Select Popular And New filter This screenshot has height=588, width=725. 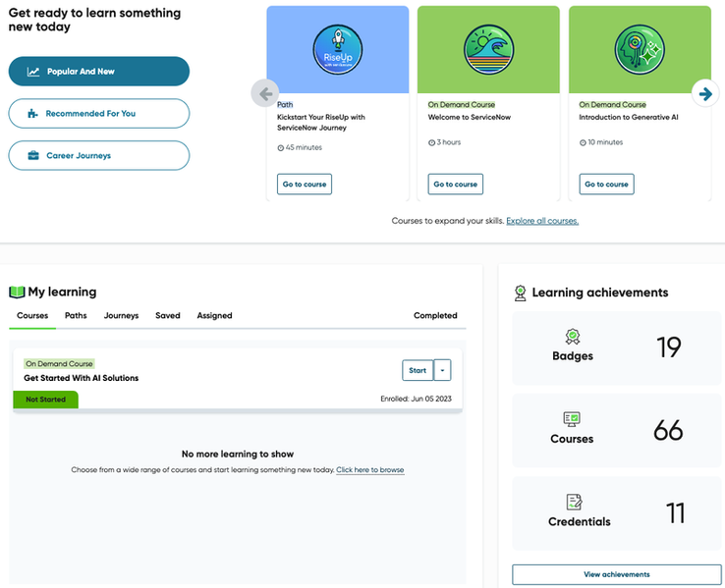click(99, 71)
